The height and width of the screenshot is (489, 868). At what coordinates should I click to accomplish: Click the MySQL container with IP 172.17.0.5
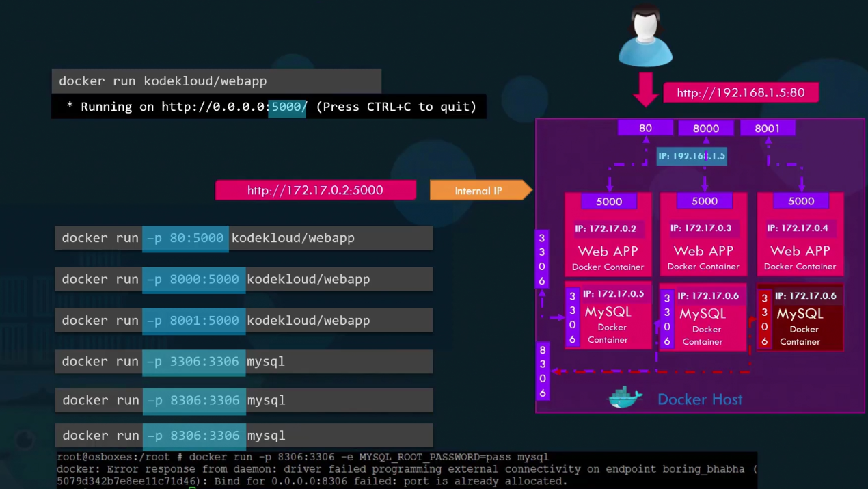click(608, 315)
